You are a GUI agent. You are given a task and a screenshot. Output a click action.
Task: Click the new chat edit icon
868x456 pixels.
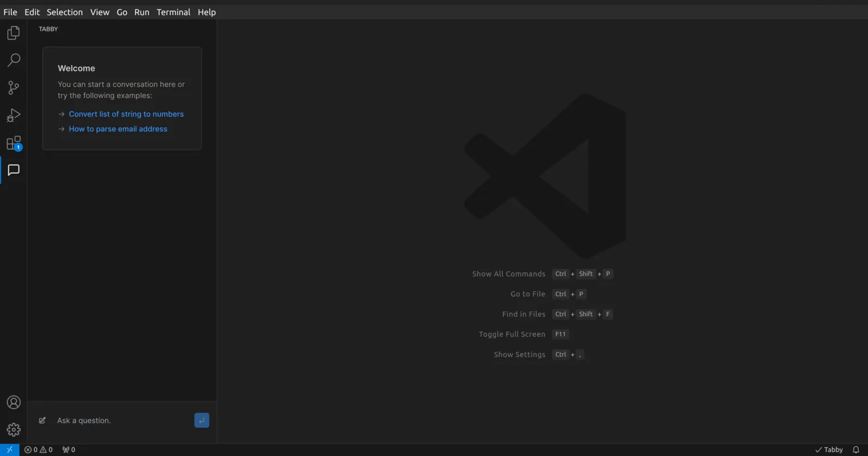point(42,420)
